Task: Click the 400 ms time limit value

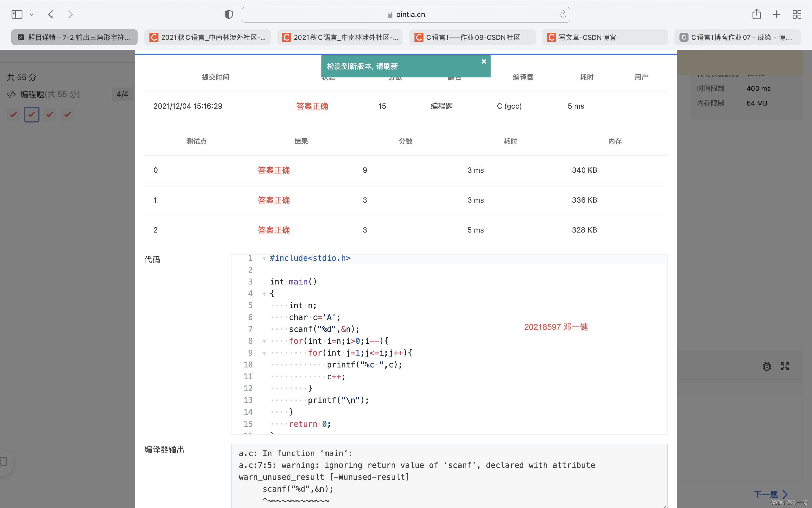Action: coord(758,89)
